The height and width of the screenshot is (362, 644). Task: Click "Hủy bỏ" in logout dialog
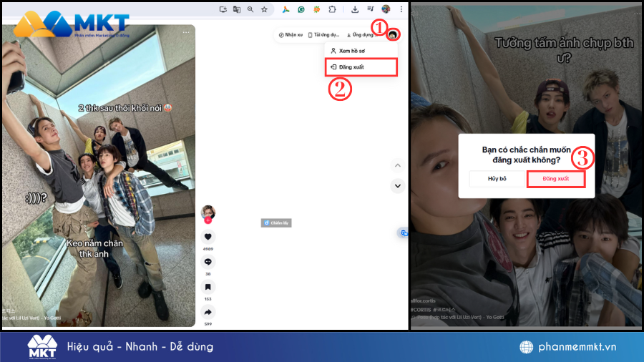click(497, 178)
